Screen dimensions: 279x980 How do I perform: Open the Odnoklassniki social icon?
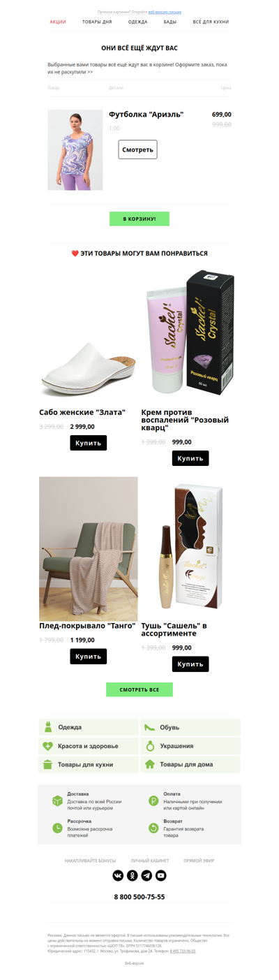pos(133,875)
